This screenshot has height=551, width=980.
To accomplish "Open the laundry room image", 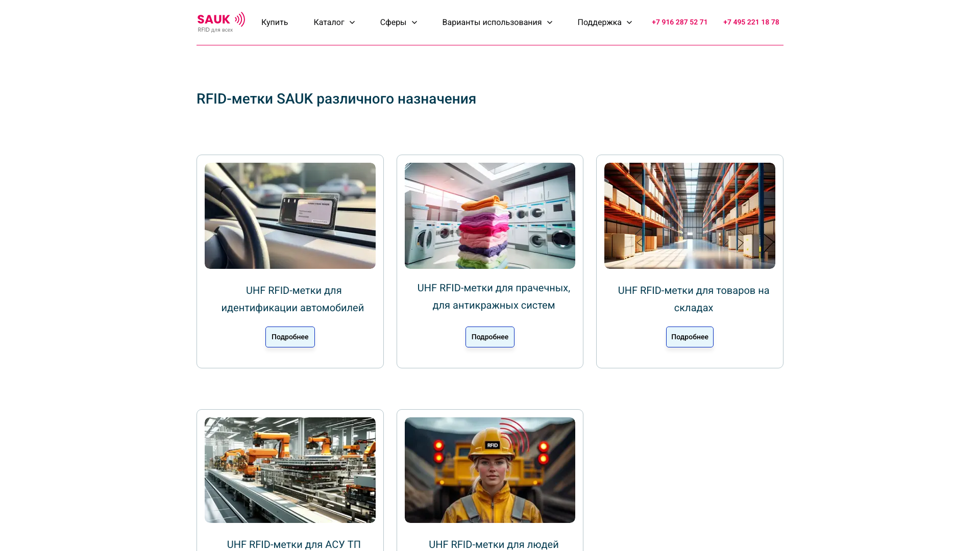I will (490, 216).
